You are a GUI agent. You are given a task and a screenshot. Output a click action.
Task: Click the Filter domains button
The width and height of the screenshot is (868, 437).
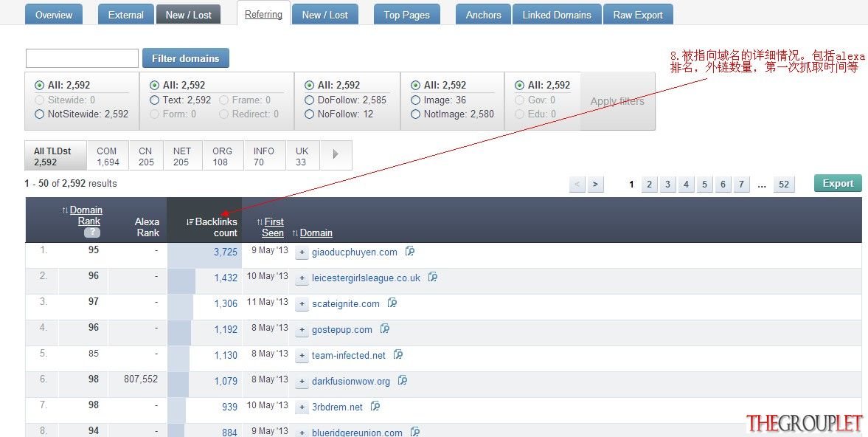185,58
